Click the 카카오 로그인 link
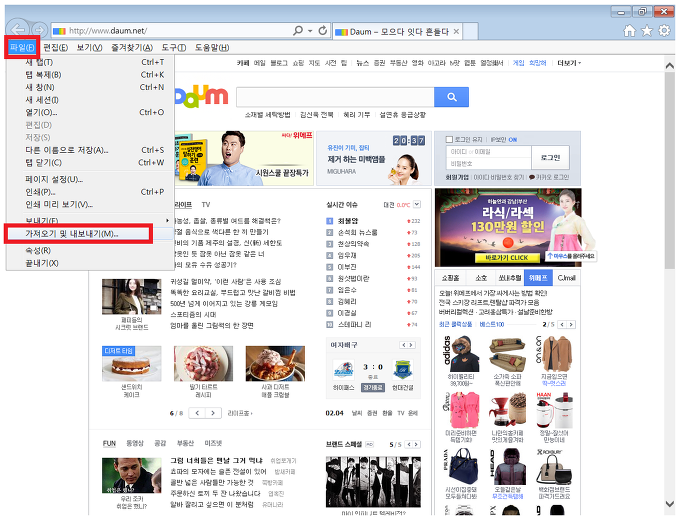680x520 pixels. click(549, 177)
